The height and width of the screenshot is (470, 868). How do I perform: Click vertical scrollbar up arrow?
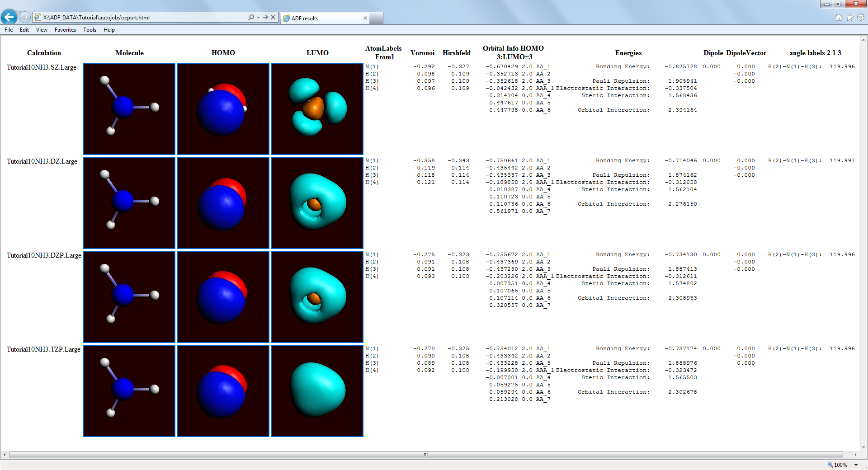863,40
